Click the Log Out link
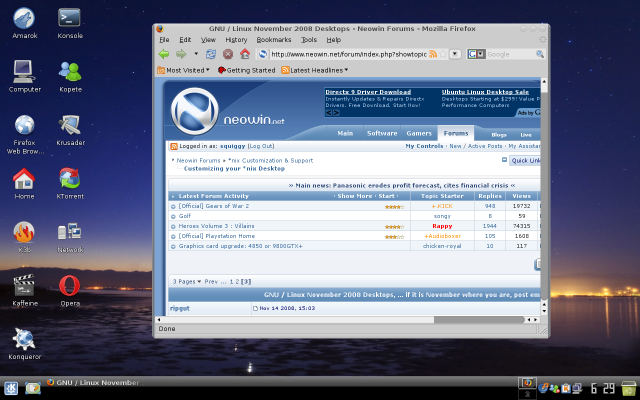The image size is (640, 400). pyautogui.click(x=261, y=146)
